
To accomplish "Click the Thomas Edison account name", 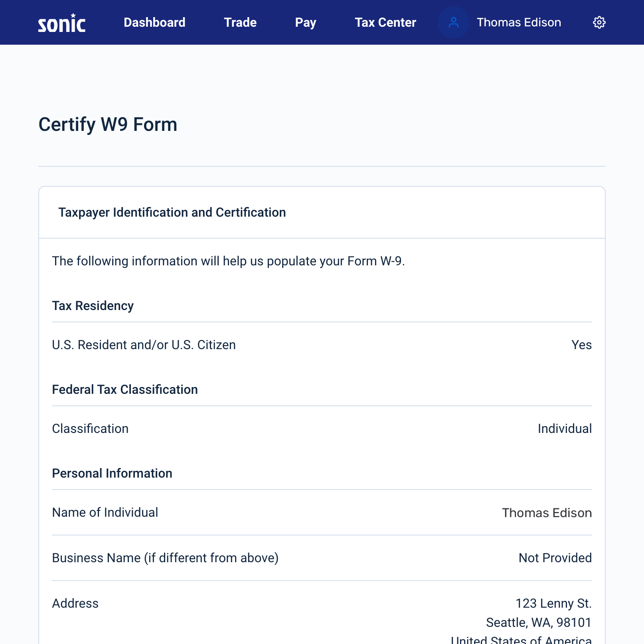I will click(x=519, y=22).
